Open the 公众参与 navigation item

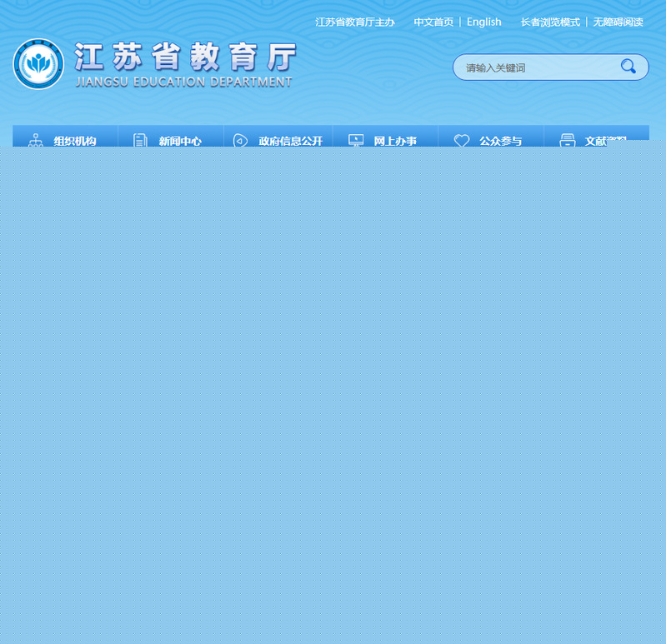500,141
